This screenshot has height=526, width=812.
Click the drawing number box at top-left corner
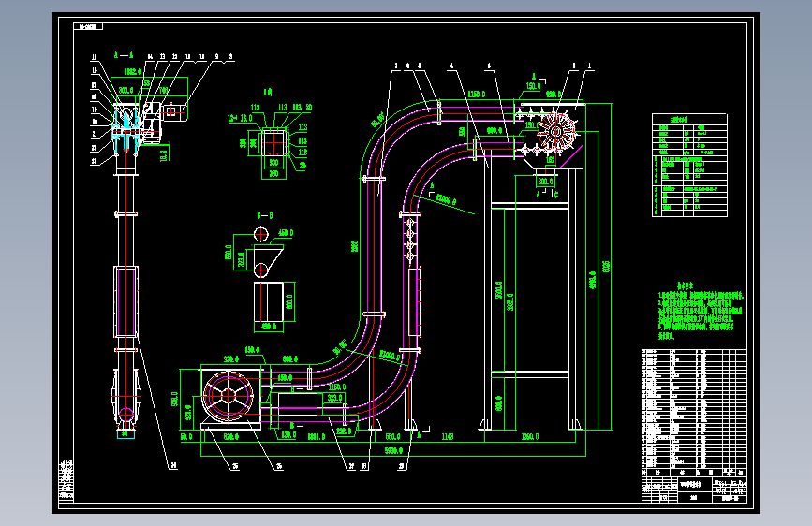pos(88,26)
